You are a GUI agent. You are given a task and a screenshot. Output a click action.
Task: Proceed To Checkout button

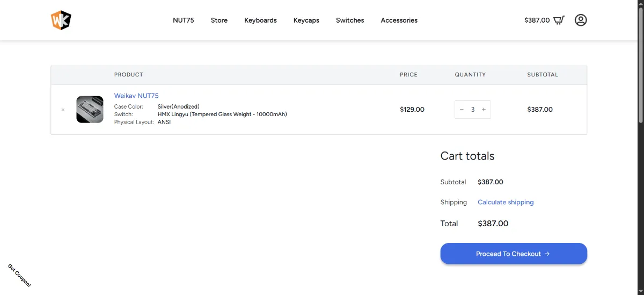[x=514, y=254]
